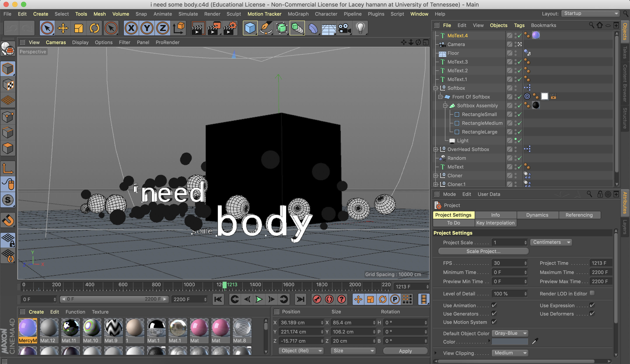Switch to the Key Interpolation tab

(x=495, y=223)
